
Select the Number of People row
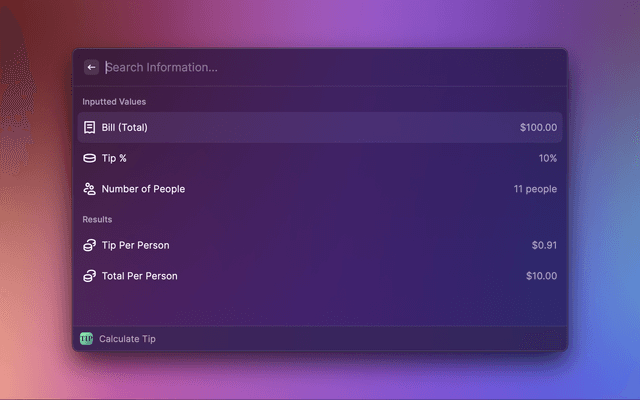pos(143,189)
